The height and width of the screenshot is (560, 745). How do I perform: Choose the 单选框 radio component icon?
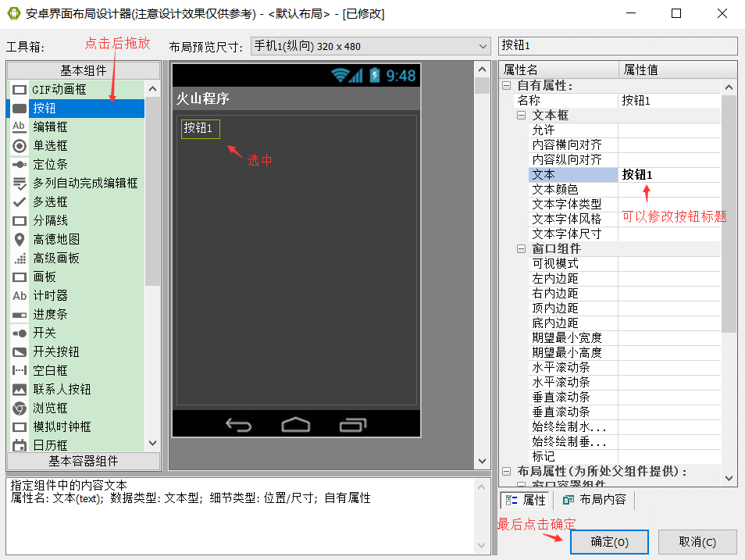[20, 146]
